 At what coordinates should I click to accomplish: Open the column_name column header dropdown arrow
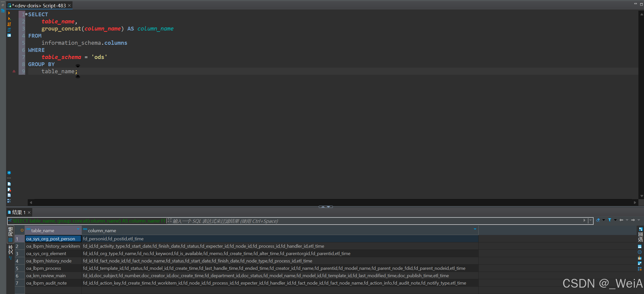(475, 229)
